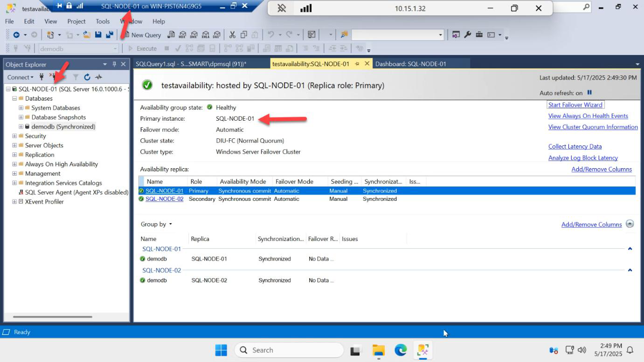The height and width of the screenshot is (362, 644).
Task: Open the Solution Explorer toolbar icon
Action: click(x=456, y=35)
